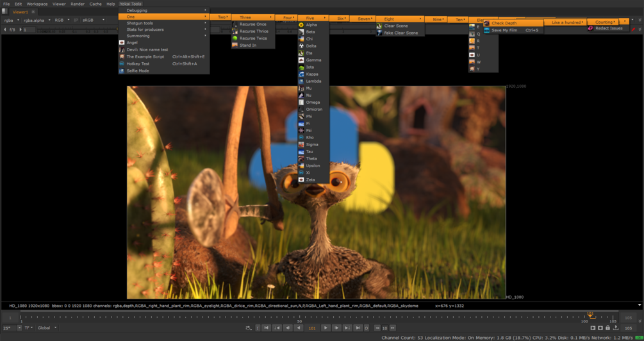
Task: Toggle the IP input process button
Action: (x=76, y=20)
